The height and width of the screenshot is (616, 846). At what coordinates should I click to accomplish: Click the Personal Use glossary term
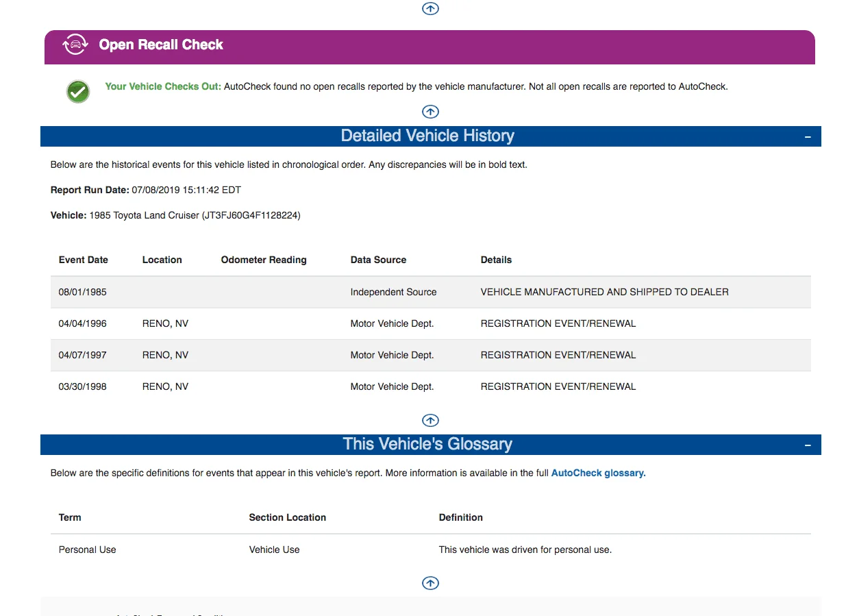coord(88,550)
